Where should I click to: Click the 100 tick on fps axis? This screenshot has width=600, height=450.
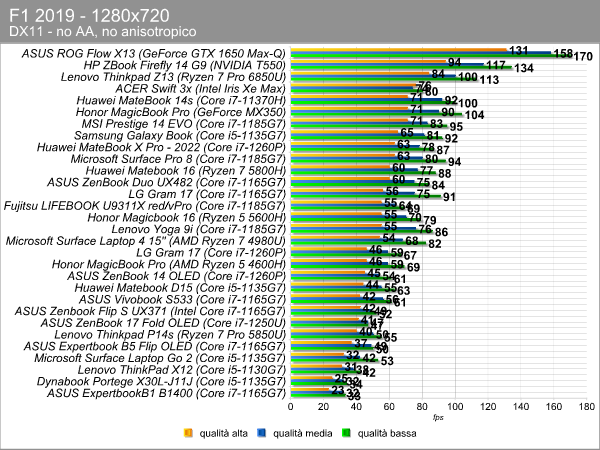[455, 407]
